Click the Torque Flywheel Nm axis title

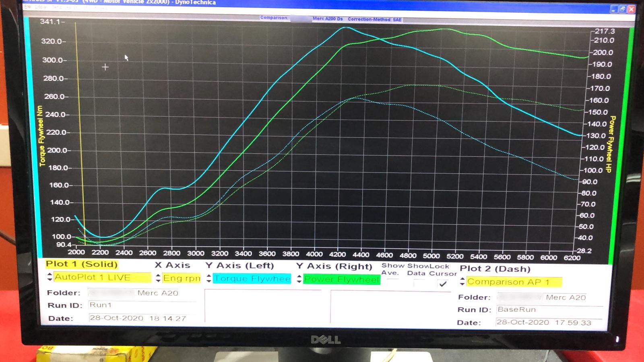[x=40, y=136]
